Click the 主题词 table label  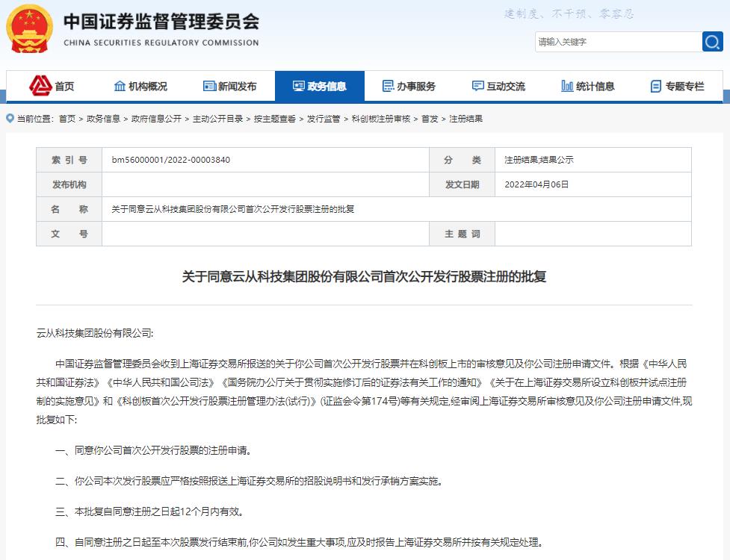462,234
